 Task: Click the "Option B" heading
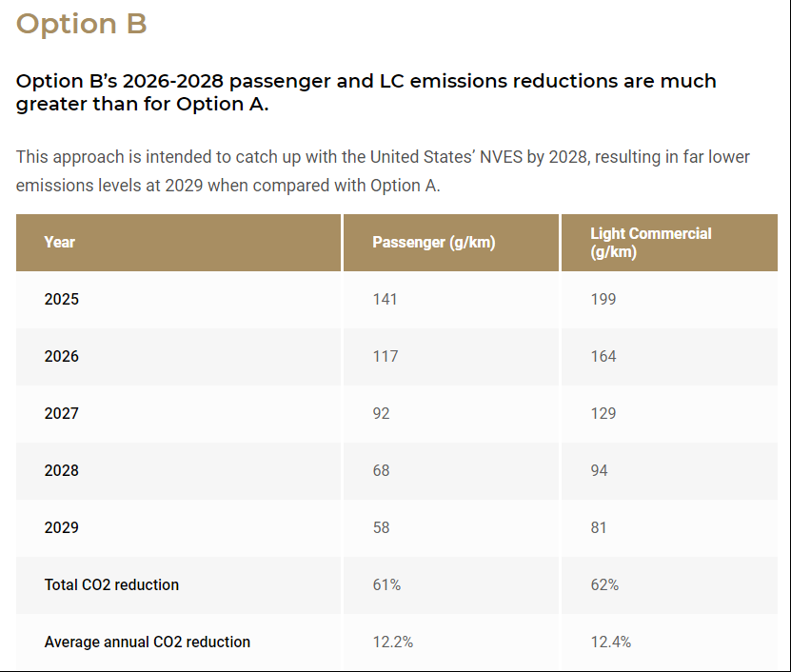tap(82, 24)
